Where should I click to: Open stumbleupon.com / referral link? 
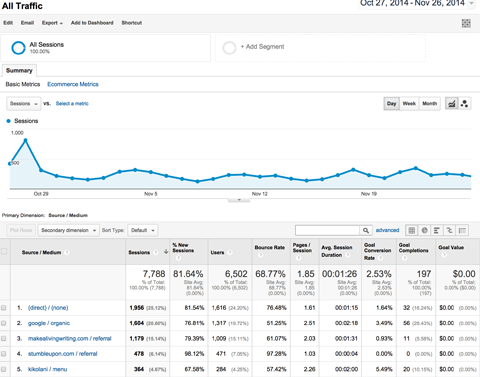pos(63,354)
